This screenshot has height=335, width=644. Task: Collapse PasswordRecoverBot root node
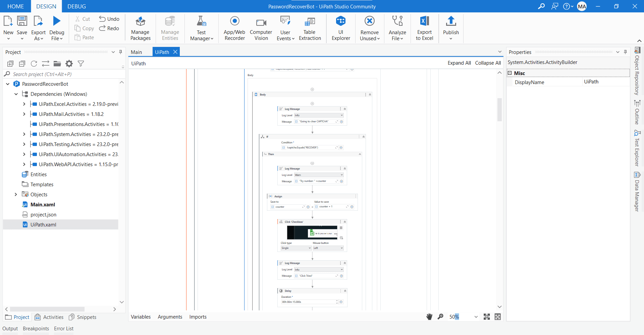(8, 84)
